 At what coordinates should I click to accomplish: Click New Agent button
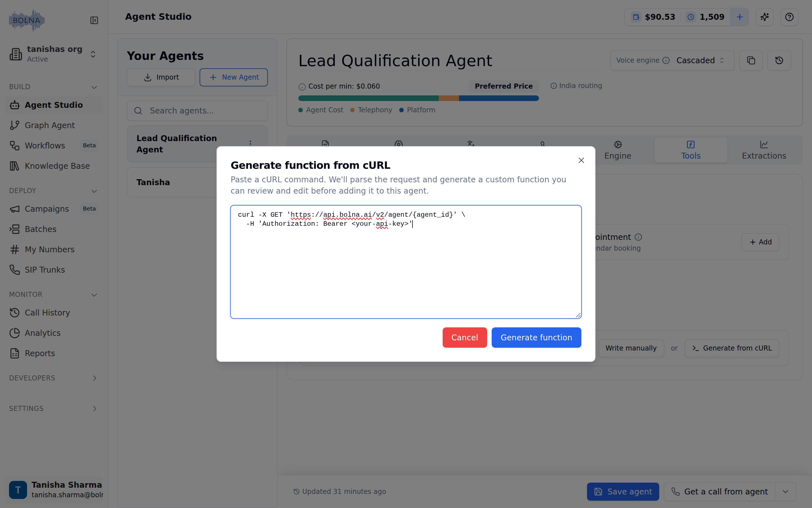coord(233,77)
